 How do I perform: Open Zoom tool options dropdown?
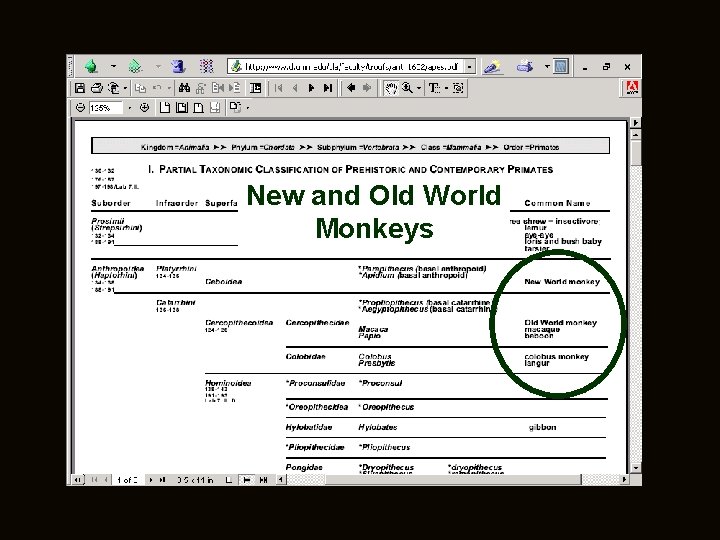[x=419, y=88]
